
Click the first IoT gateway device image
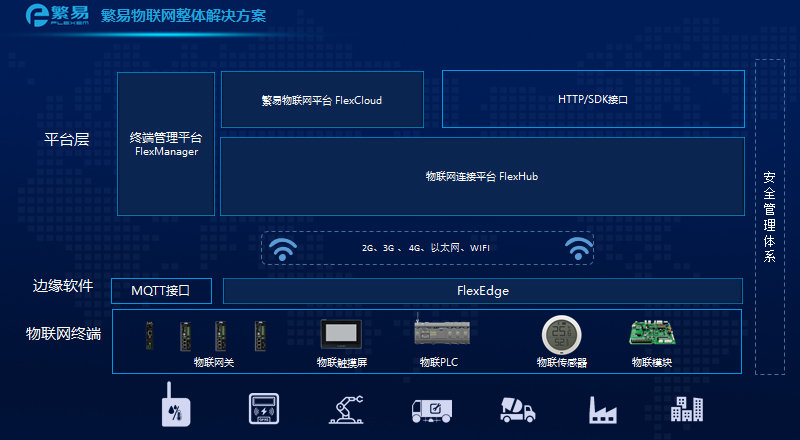[149, 335]
